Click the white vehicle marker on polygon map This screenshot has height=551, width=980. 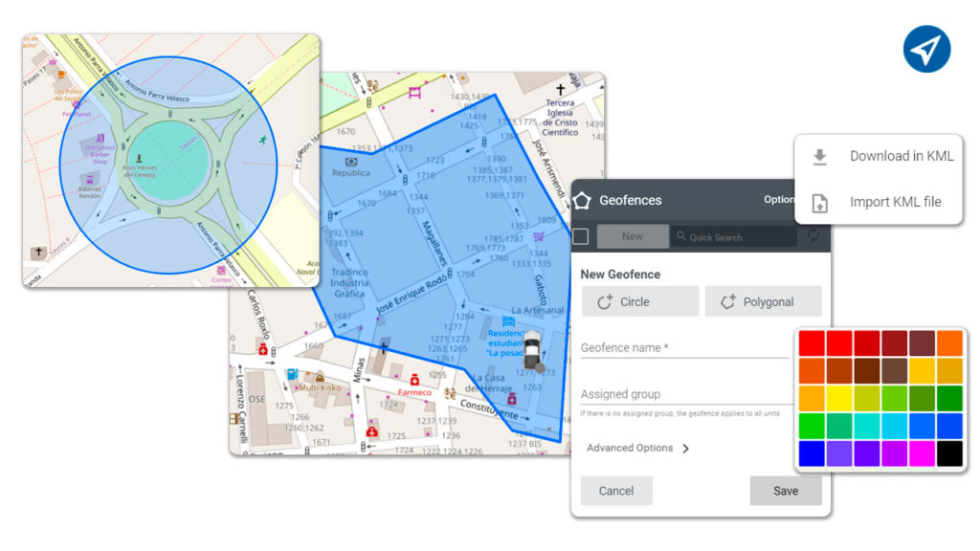coord(532,350)
